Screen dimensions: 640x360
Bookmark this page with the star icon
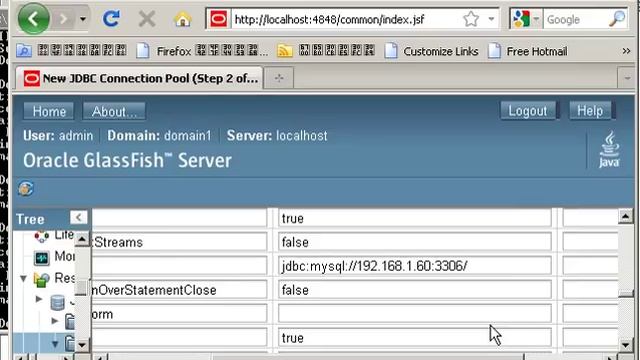471,19
